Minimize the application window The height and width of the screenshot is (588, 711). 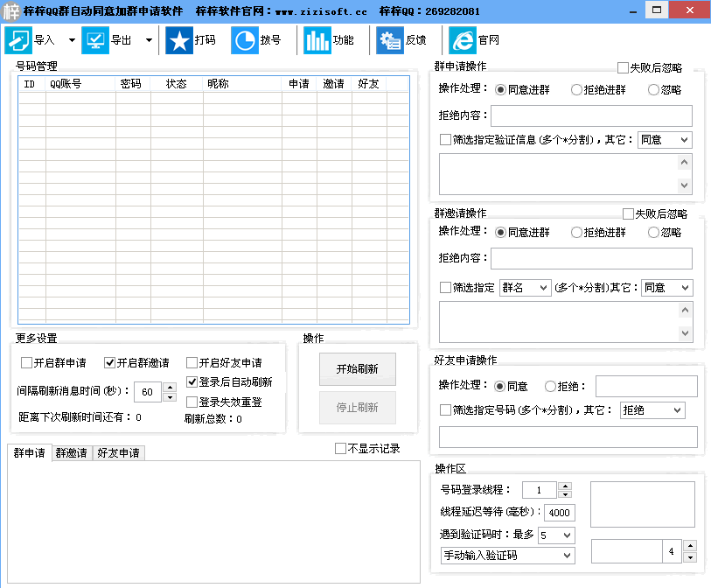(x=633, y=10)
